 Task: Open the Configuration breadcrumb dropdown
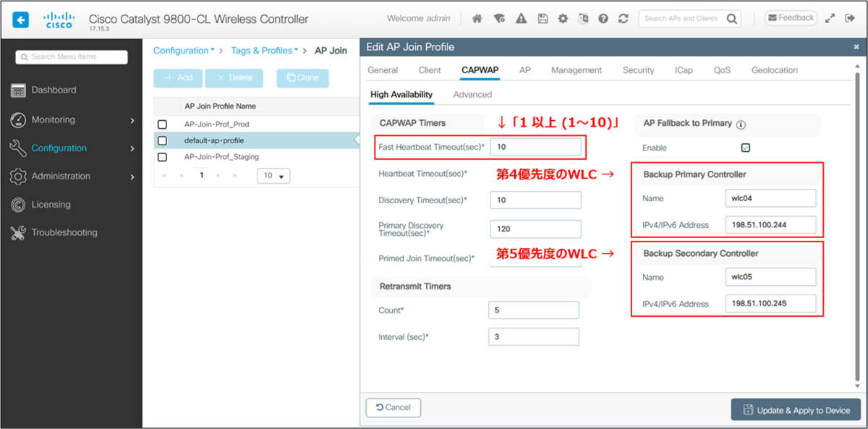tap(184, 51)
